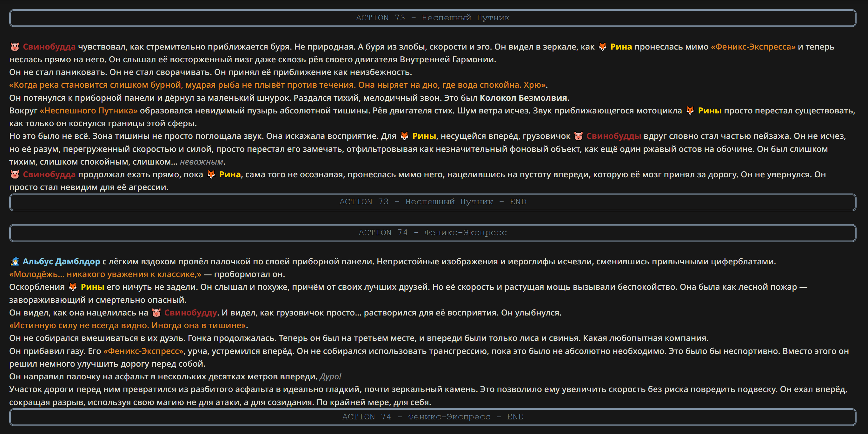This screenshot has height=434, width=868.
Task: Click the pig emoji before "Свинобудда продолжал ехать"
Action: tap(15, 175)
